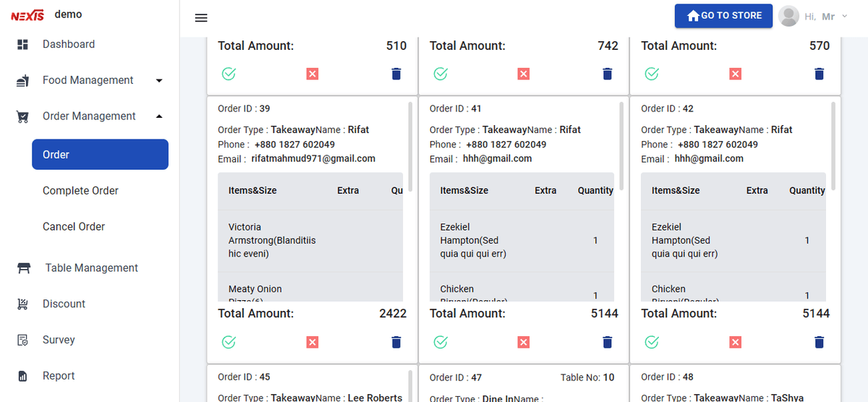Accept the 742 total order check icon
The image size is (868, 402).
[x=441, y=74]
